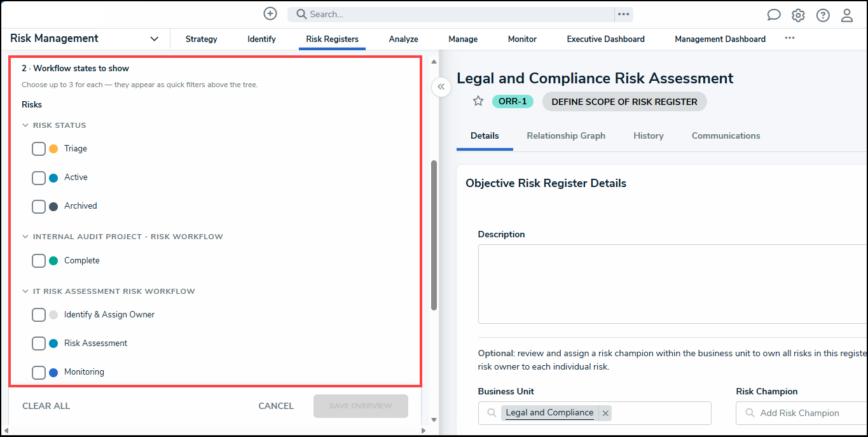Click the green Complete status dot
Viewport: 868px width, 437px height.
(53, 261)
